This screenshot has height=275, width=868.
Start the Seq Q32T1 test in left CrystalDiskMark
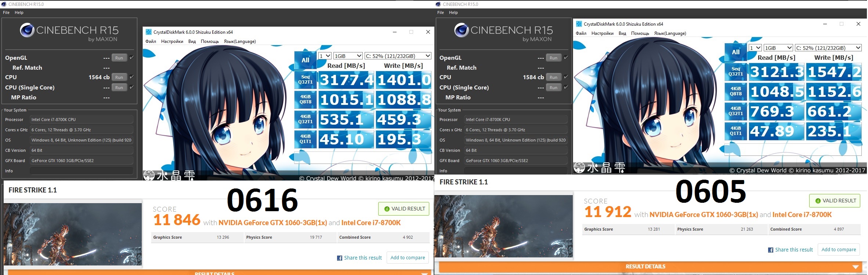[305, 80]
